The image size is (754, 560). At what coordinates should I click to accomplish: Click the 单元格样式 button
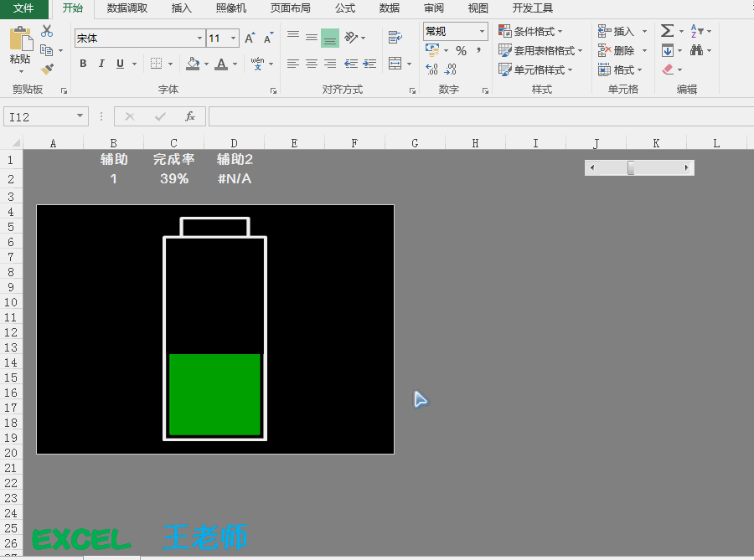pos(536,69)
